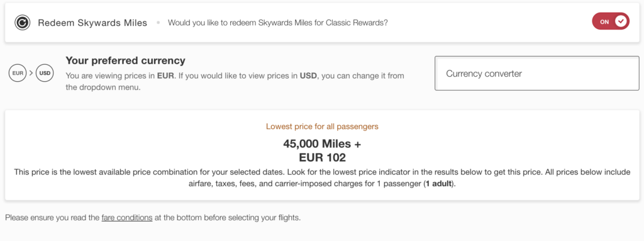This screenshot has height=241, width=644.
Task: Click the Skywards Miles circular logo icon
Action: click(x=22, y=23)
